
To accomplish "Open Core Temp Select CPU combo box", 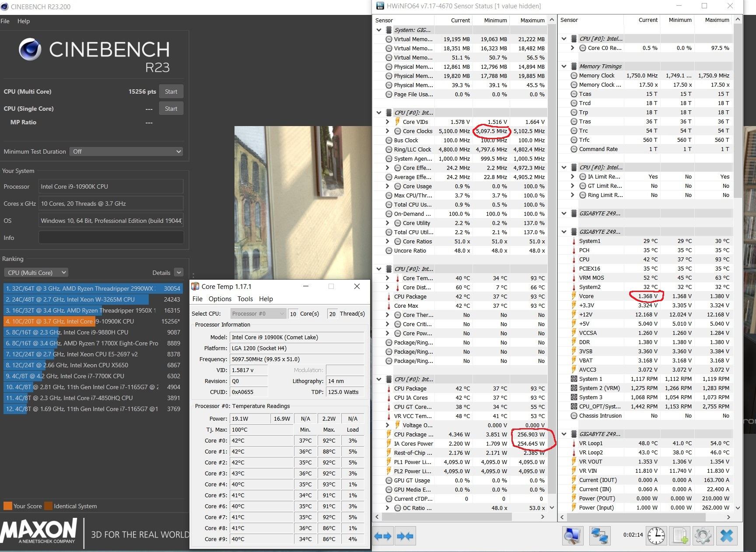I will (258, 313).
